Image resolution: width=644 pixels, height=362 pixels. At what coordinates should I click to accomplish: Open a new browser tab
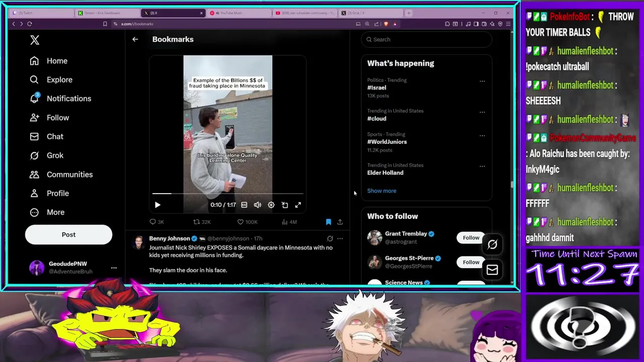(409, 13)
